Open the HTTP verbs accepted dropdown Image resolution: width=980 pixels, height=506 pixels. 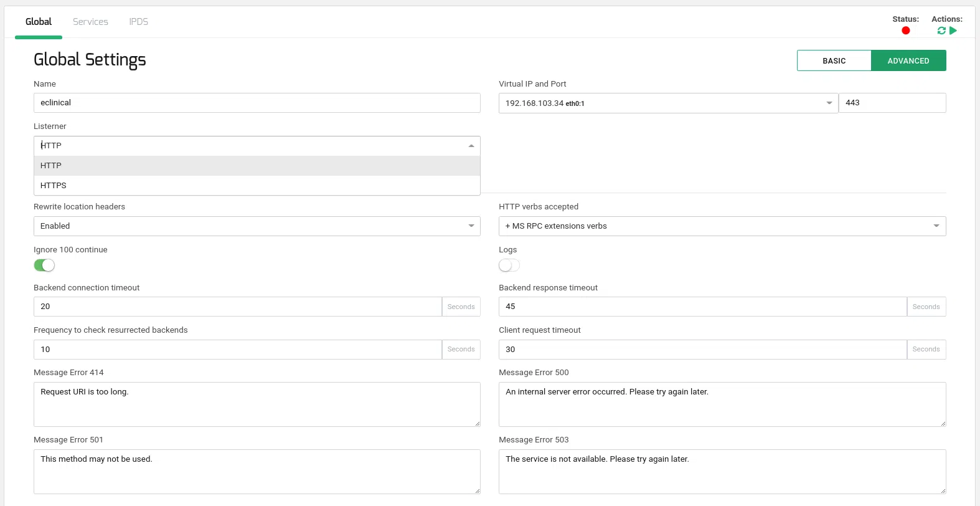(x=722, y=226)
